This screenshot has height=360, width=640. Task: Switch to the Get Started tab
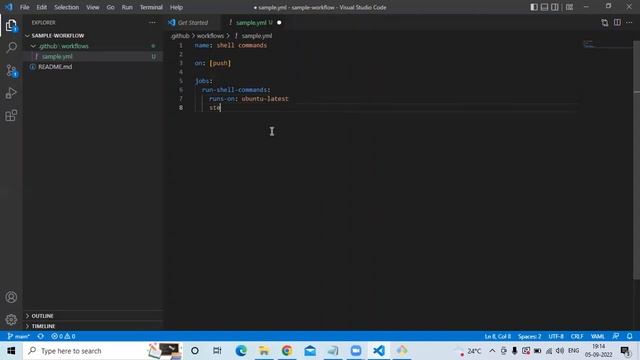pyautogui.click(x=192, y=22)
